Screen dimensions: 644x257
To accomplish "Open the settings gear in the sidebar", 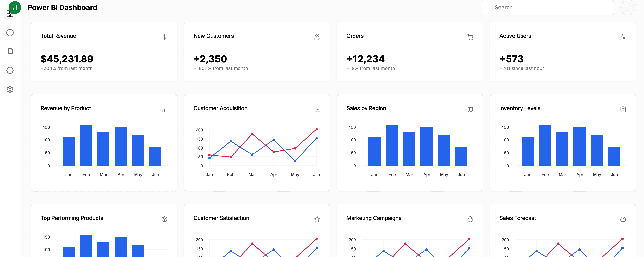I will (x=10, y=89).
